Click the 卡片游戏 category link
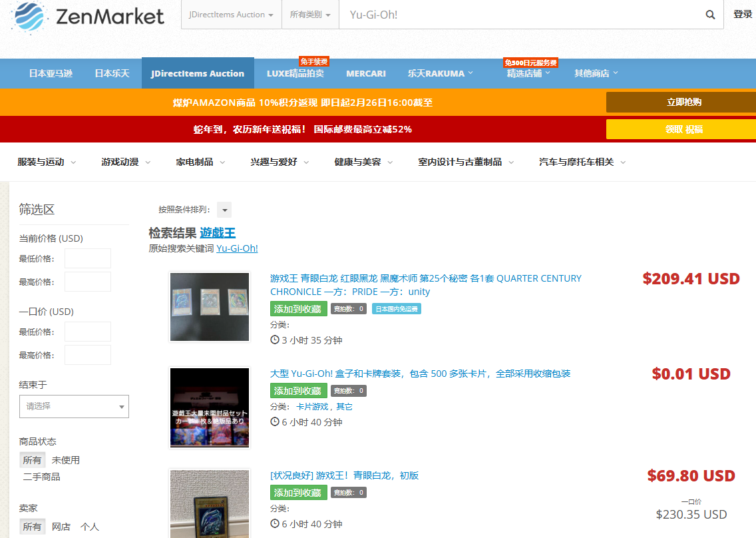756x538 pixels. [312, 407]
